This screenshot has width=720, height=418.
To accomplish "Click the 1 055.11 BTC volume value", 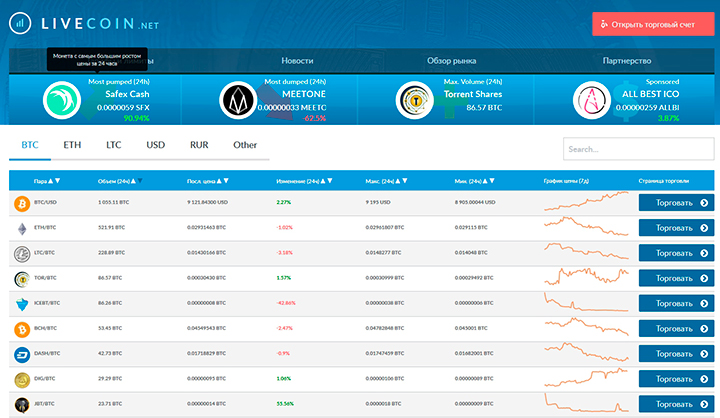I will click(x=113, y=202).
